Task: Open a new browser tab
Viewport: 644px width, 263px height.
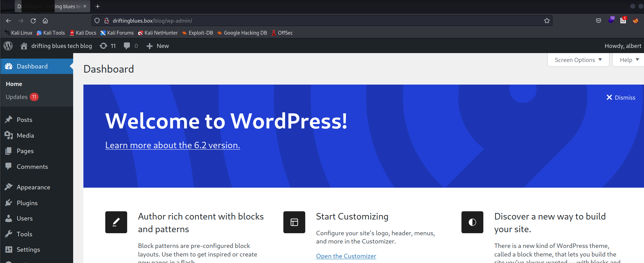Action: 98,7
